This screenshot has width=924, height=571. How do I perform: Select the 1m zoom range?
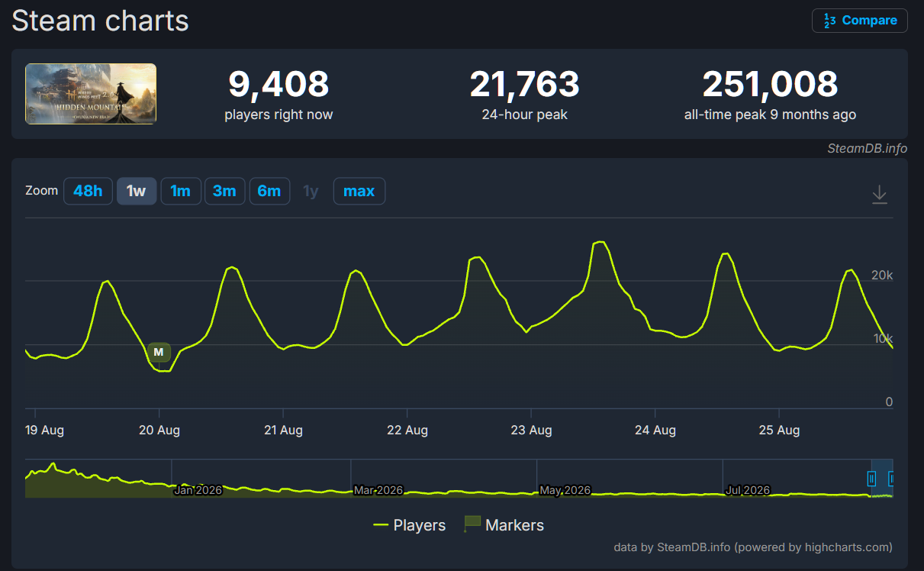pyautogui.click(x=181, y=191)
